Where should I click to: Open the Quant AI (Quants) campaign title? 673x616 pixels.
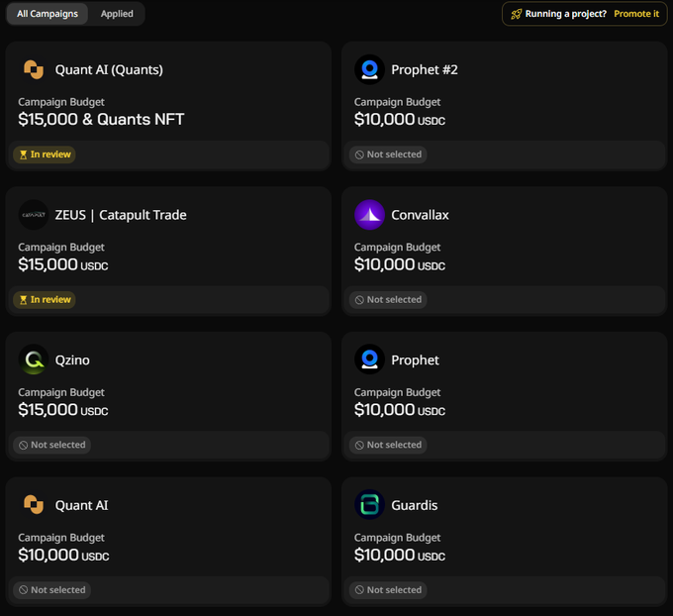[109, 69]
